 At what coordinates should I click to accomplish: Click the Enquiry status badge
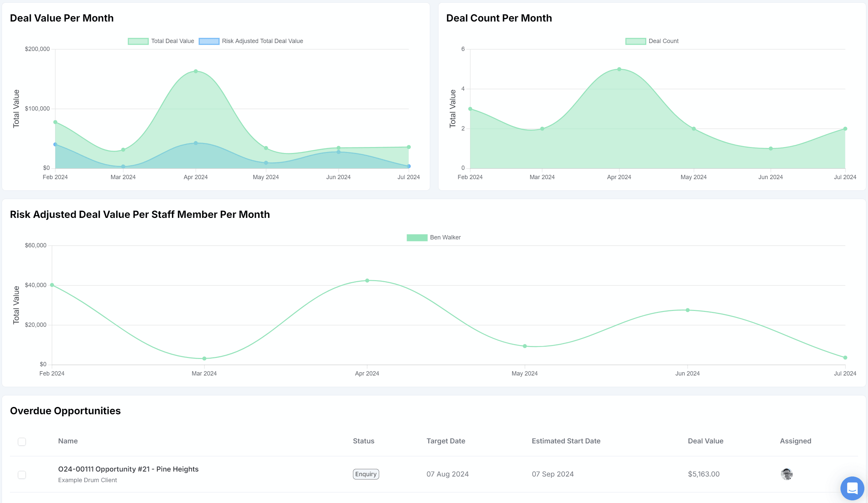point(366,474)
